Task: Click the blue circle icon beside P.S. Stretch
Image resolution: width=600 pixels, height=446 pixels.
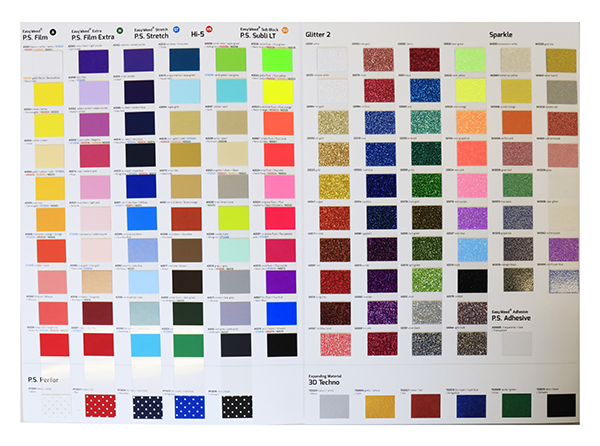Action: tap(176, 29)
